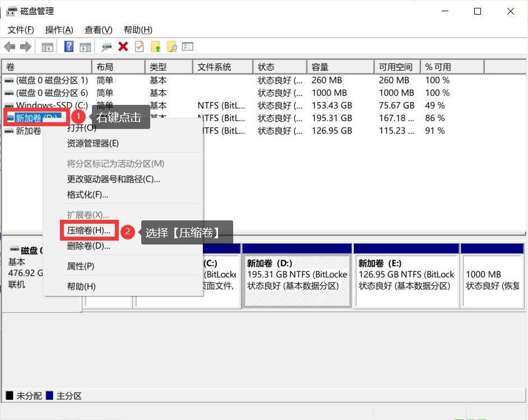Select the 新加卷 (E:) partition block
Screen dimensions: 528x420
tap(406, 275)
